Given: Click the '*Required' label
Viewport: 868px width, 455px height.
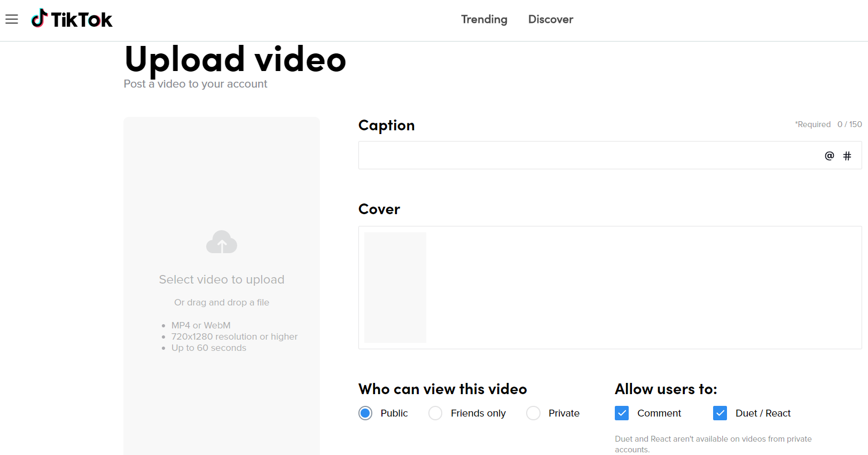Looking at the screenshot, I should click(x=812, y=124).
